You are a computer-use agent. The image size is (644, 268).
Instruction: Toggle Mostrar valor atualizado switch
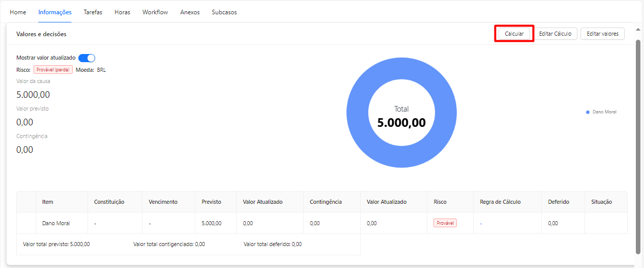coord(87,58)
